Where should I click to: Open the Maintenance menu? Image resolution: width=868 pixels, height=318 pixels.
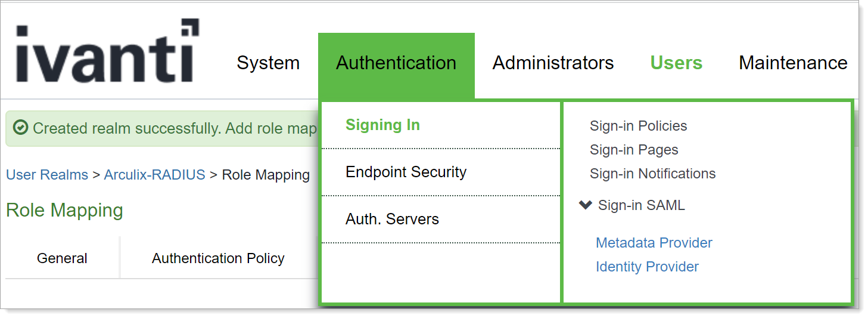coord(793,63)
